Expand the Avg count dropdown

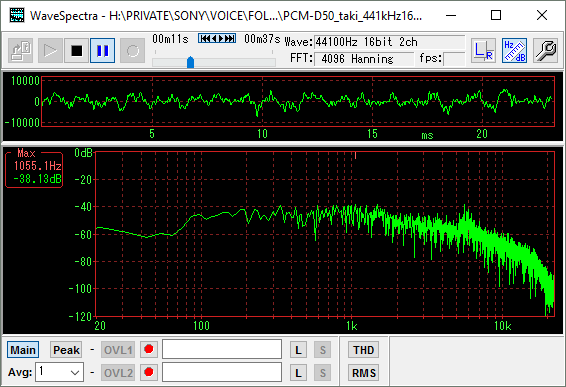pos(60,372)
